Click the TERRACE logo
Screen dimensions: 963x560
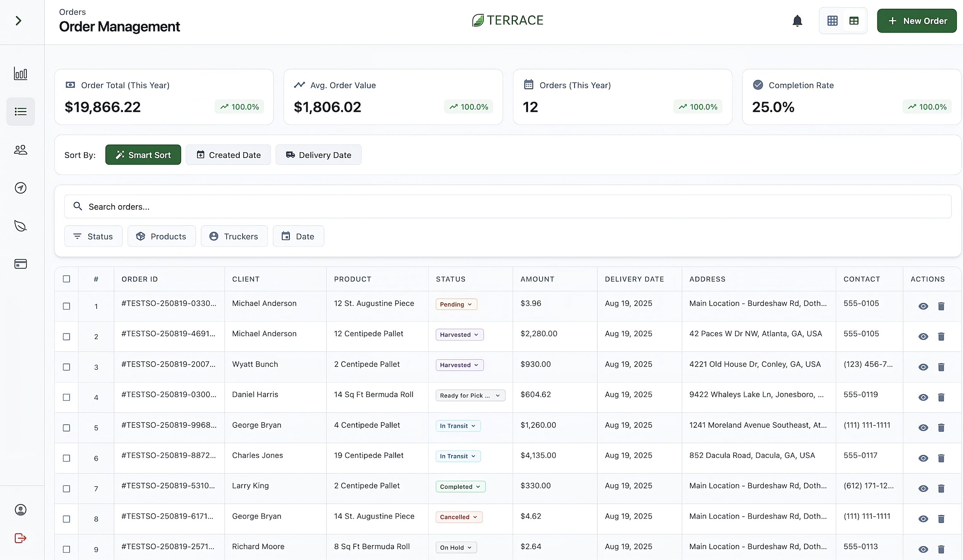(x=508, y=20)
